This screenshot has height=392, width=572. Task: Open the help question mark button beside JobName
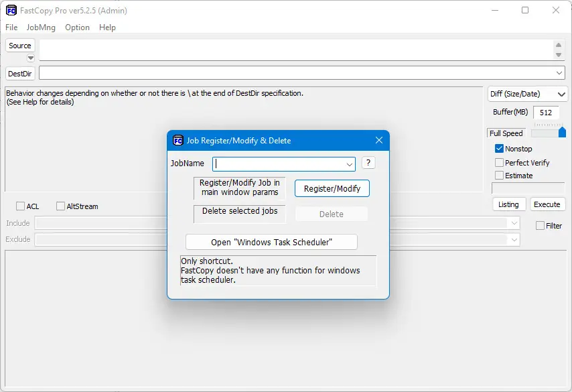[368, 163]
